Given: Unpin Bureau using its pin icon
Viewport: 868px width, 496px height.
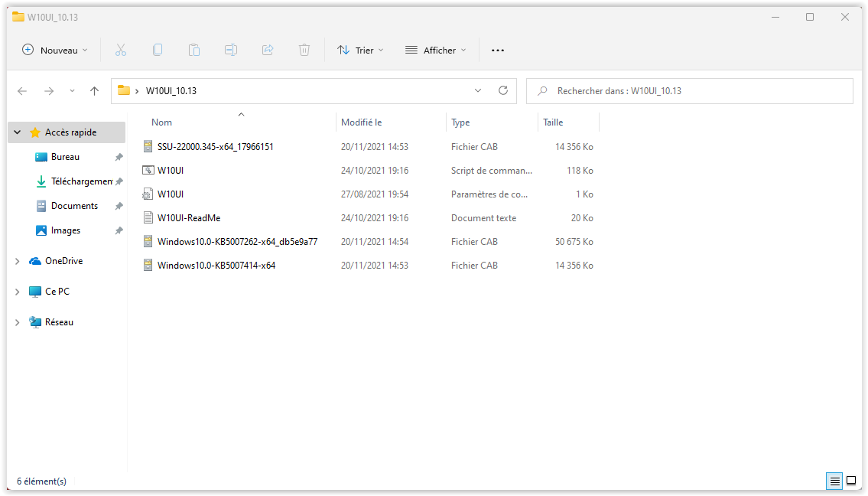Looking at the screenshot, I should [x=119, y=158].
